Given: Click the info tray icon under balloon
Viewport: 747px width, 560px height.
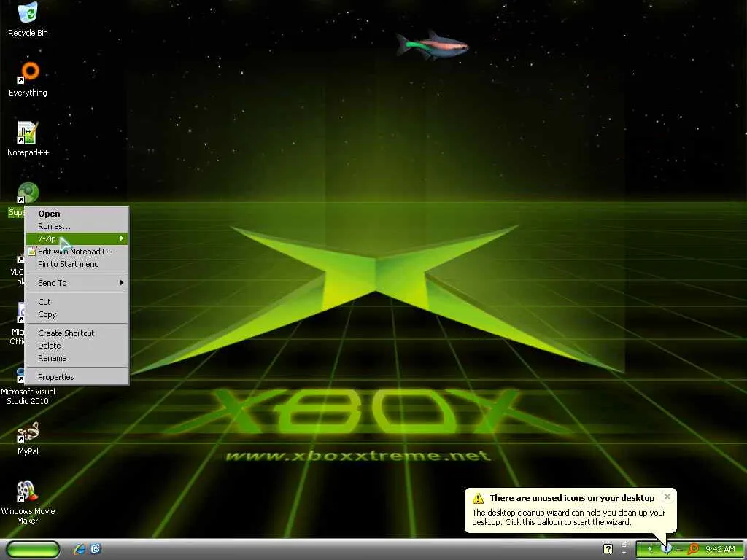Looking at the screenshot, I should [x=667, y=548].
